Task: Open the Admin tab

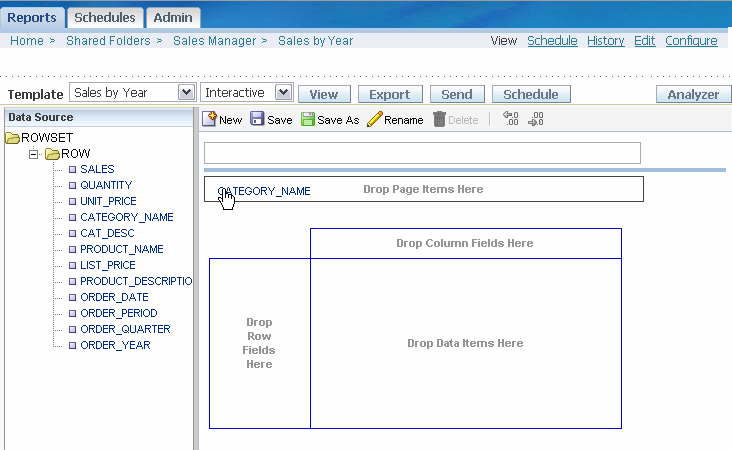Action: 173,18
